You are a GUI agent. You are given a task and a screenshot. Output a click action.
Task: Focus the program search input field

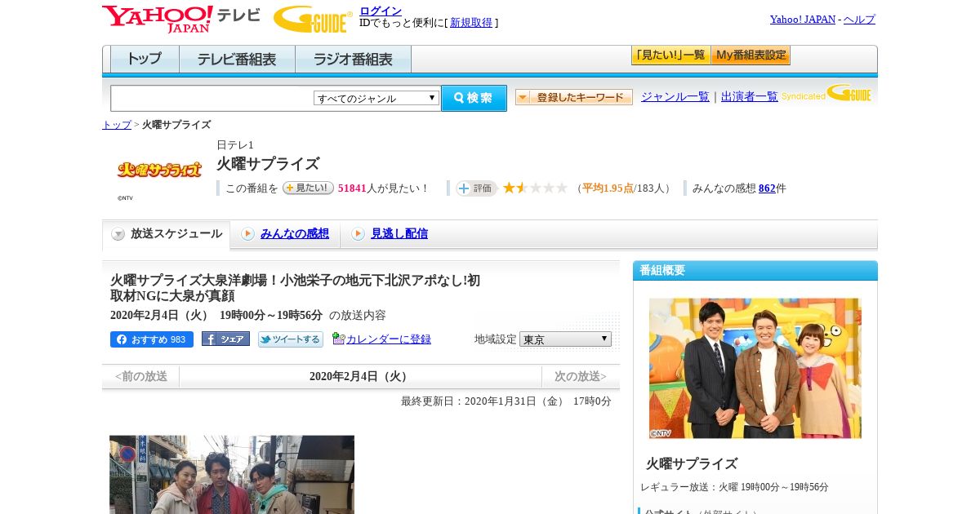(212, 98)
